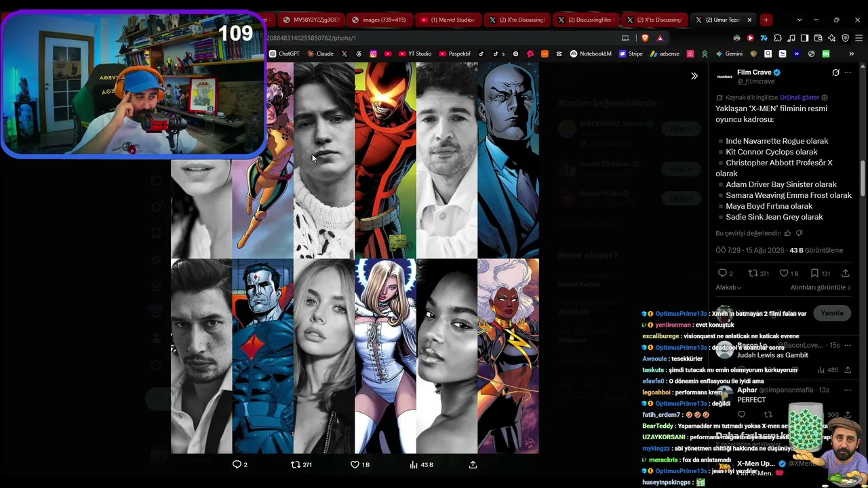Show more bookmarks with the overflow chevron
Screen dimensions: 868x488
[852, 54]
